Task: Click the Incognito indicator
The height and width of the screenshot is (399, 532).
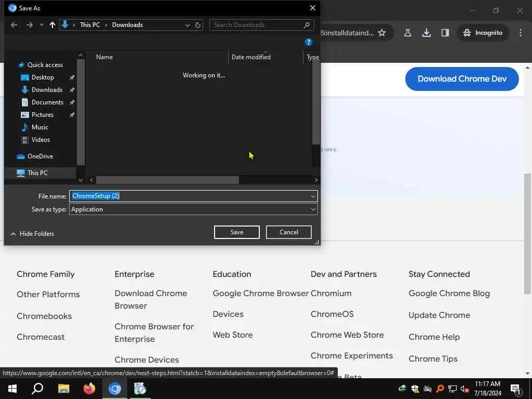Action: click(x=483, y=33)
